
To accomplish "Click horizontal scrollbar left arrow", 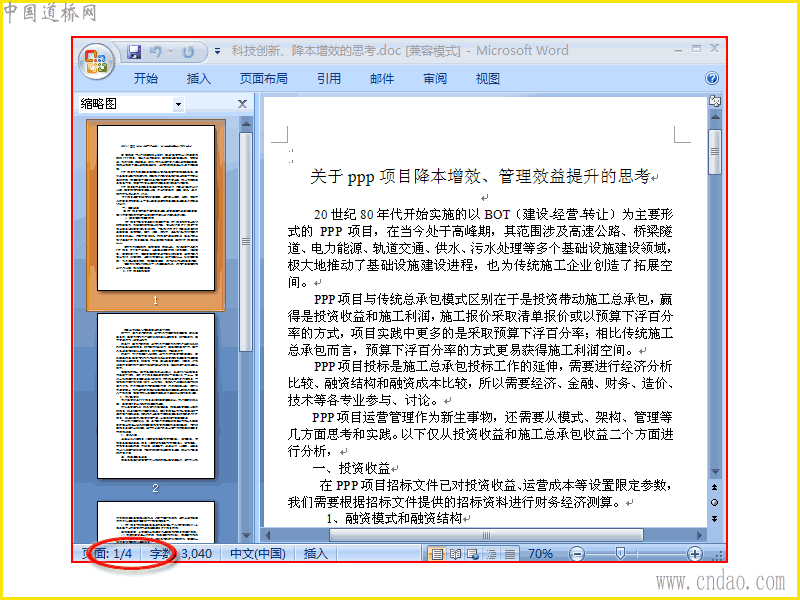I will pyautogui.click(x=268, y=535).
